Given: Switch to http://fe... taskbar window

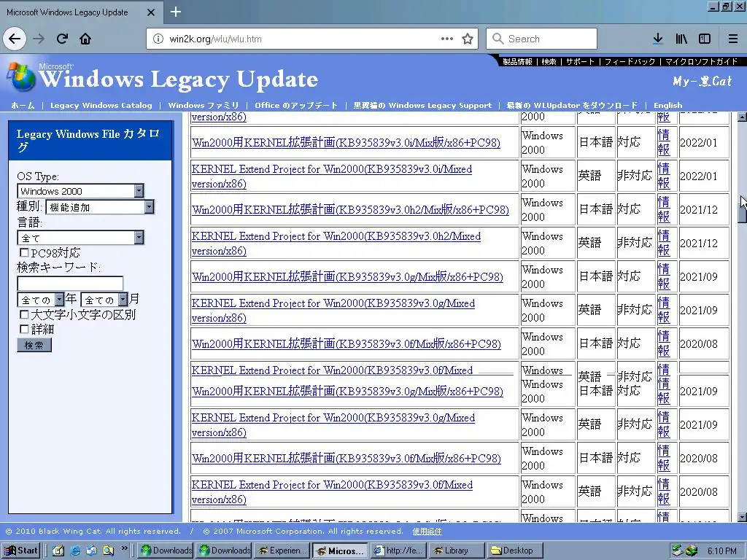Looking at the screenshot, I should click(398, 551).
